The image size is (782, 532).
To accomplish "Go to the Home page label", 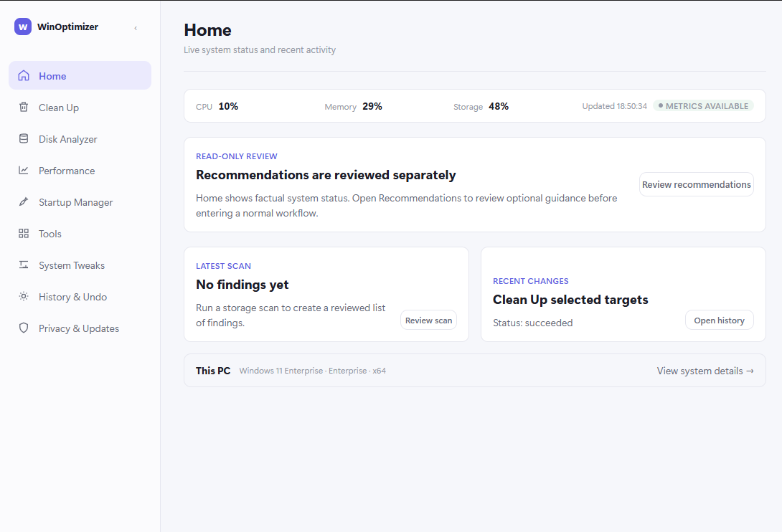I will click(x=52, y=76).
